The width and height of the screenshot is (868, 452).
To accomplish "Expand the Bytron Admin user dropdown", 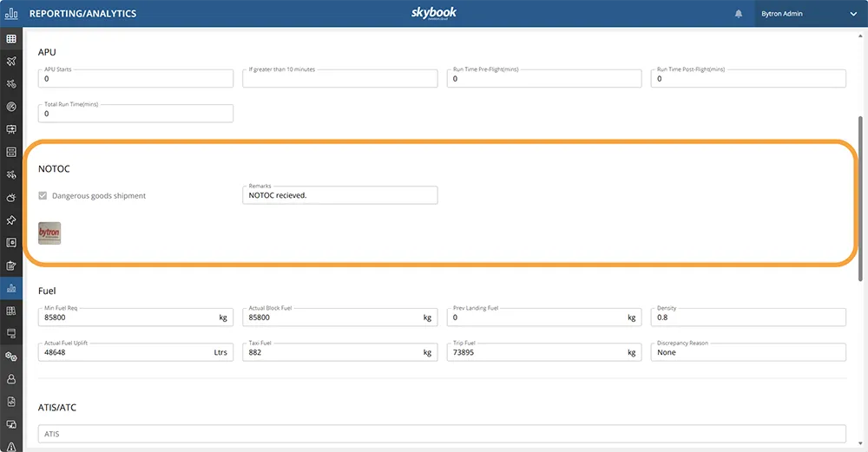I will 852,14.
